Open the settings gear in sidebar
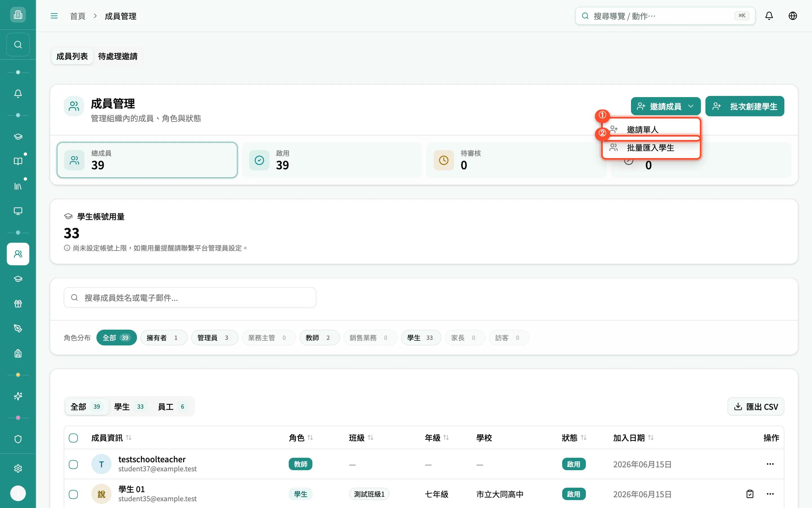 tap(18, 468)
